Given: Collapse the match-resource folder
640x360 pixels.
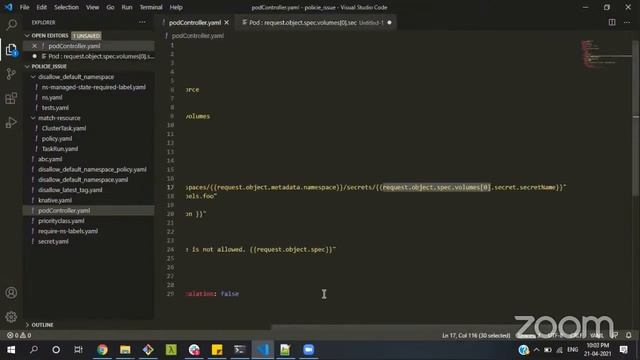Looking at the screenshot, I should [x=33, y=118].
